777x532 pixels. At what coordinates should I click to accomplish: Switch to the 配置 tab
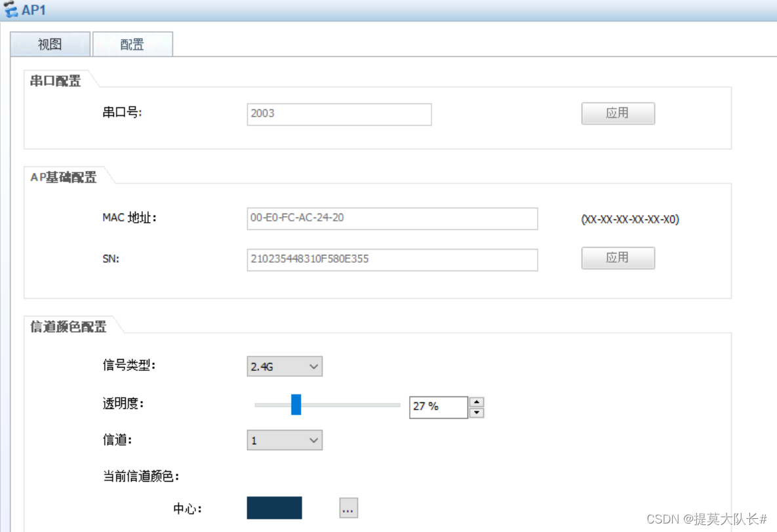(x=132, y=43)
